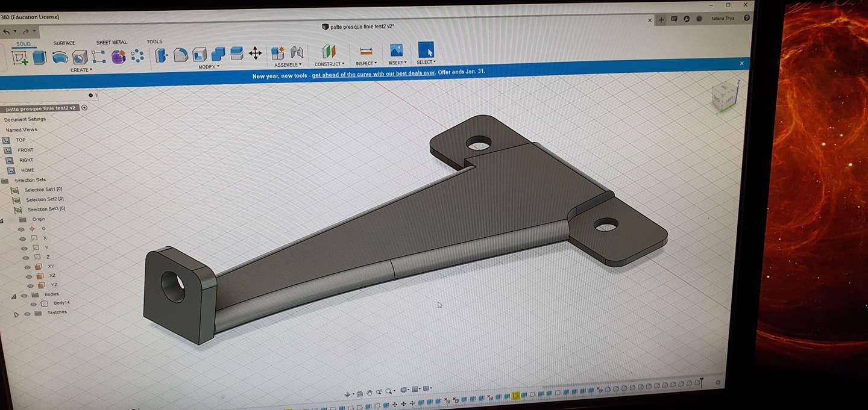Collapse the Origin folder in browser
Viewport: 868px width, 410px height.
click(2, 220)
